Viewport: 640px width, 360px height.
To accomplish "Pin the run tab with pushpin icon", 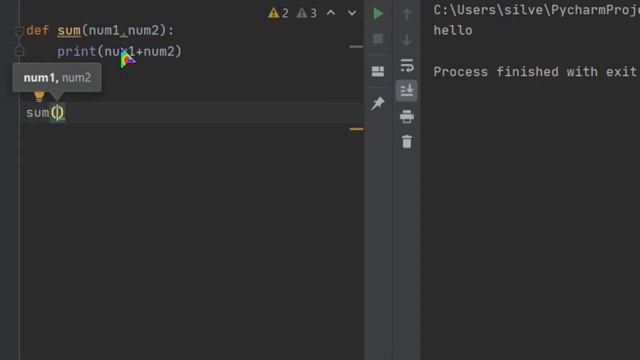I will [378, 103].
